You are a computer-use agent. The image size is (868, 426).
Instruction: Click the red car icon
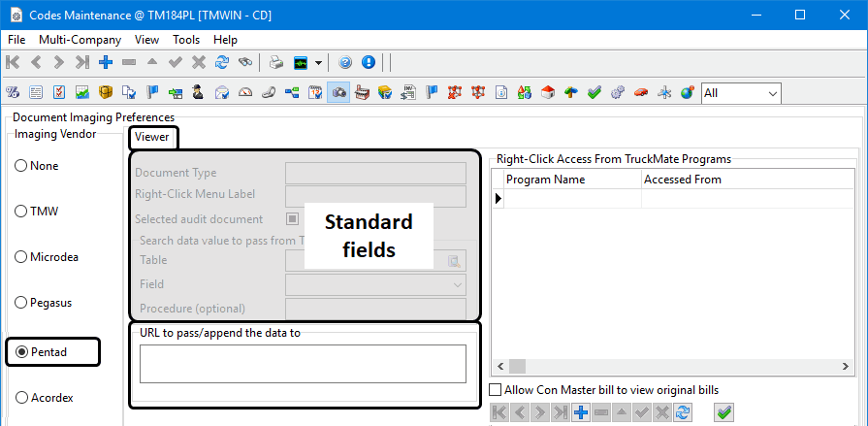pos(641,93)
